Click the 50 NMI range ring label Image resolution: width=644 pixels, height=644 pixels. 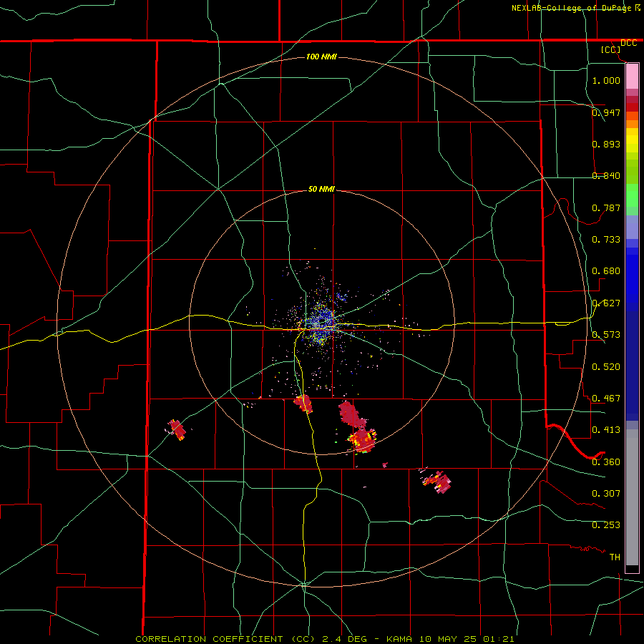coord(321,190)
